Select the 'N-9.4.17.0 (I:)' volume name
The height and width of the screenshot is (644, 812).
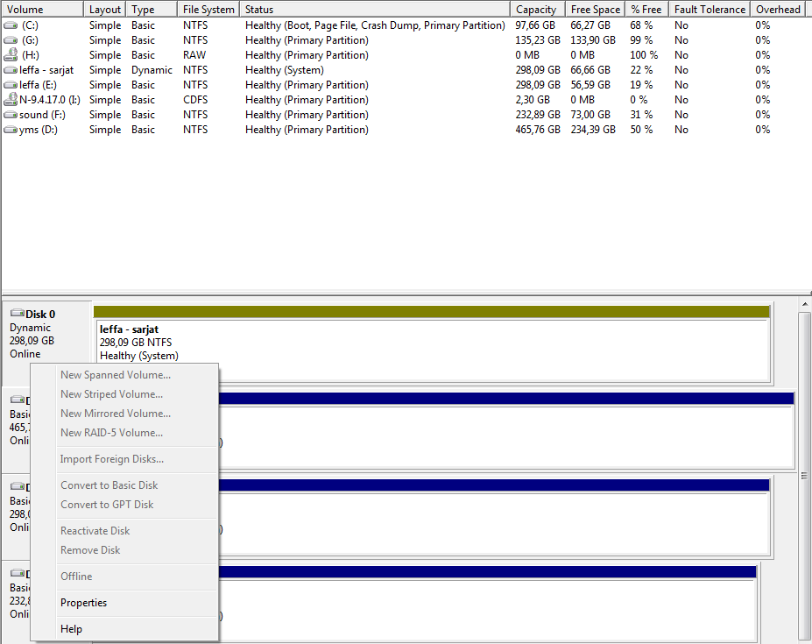[x=50, y=100]
